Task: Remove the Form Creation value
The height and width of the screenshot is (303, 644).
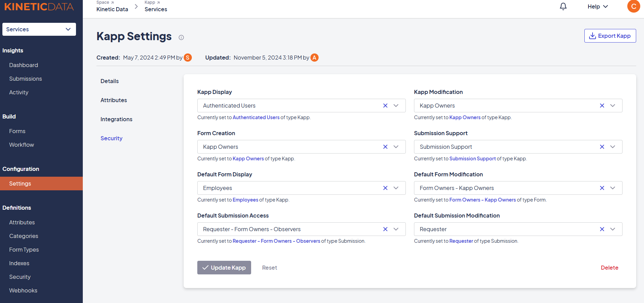Action: click(x=385, y=147)
